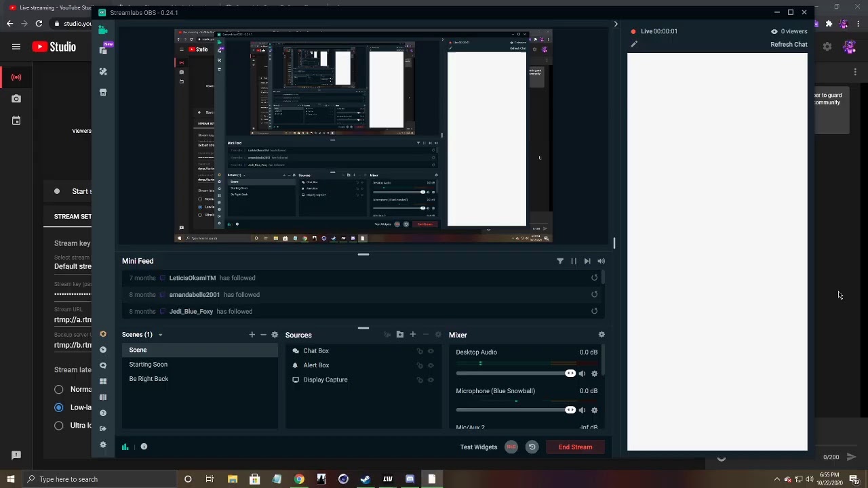
Task: Toggle Alert Box source visibility eye
Action: pyautogui.click(x=431, y=365)
